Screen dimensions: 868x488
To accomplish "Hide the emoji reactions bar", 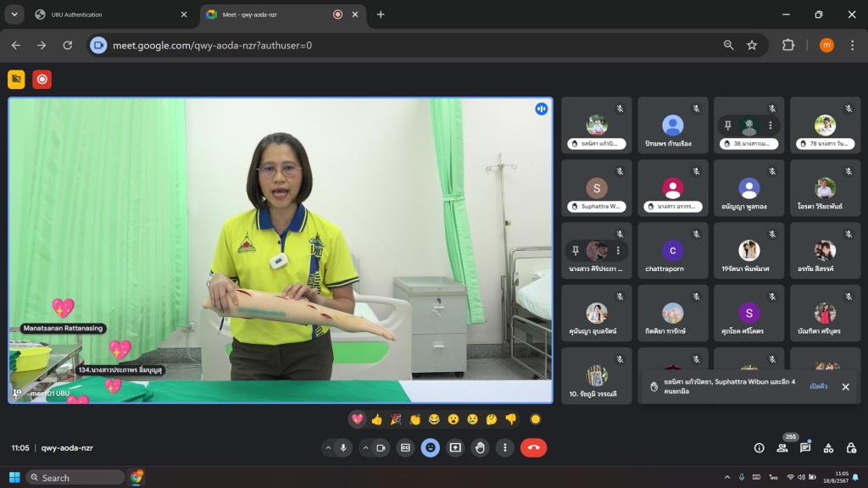I will 431,447.
